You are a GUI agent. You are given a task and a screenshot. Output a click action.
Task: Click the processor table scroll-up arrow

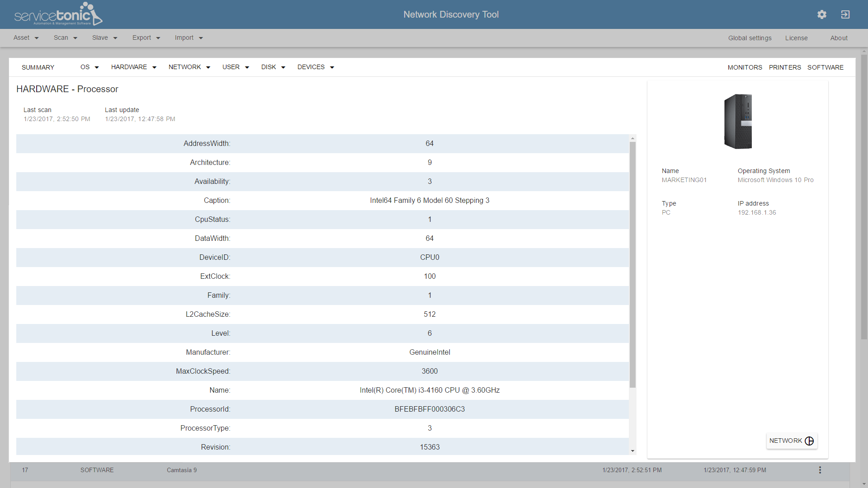tap(632, 138)
